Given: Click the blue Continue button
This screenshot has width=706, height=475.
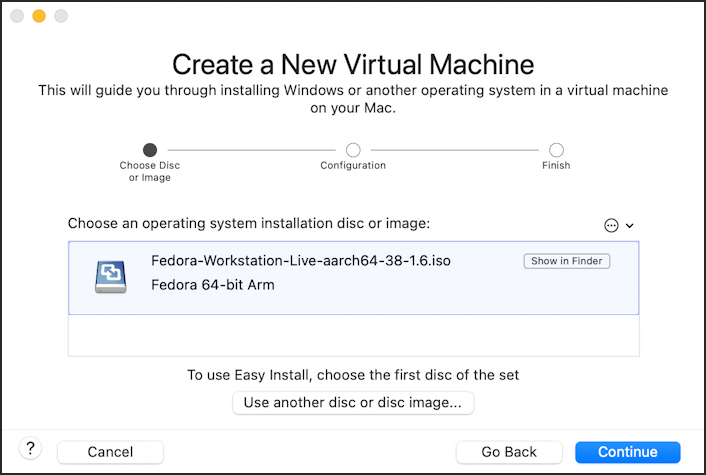Looking at the screenshot, I should click(x=628, y=452).
